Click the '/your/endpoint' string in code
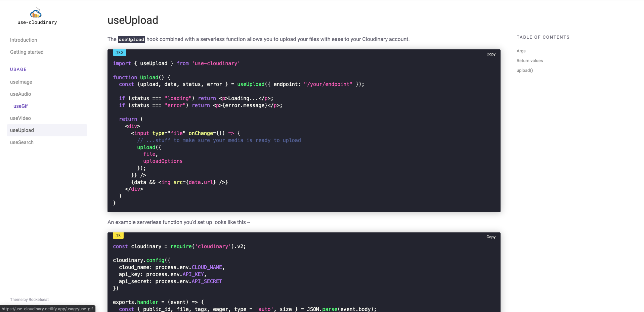The image size is (644, 312). (x=328, y=84)
